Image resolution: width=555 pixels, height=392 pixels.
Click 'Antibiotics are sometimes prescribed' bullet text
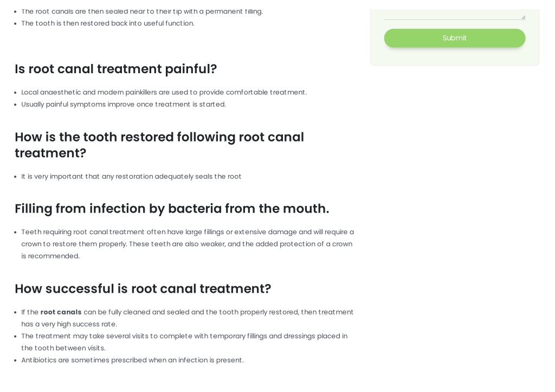(132, 360)
